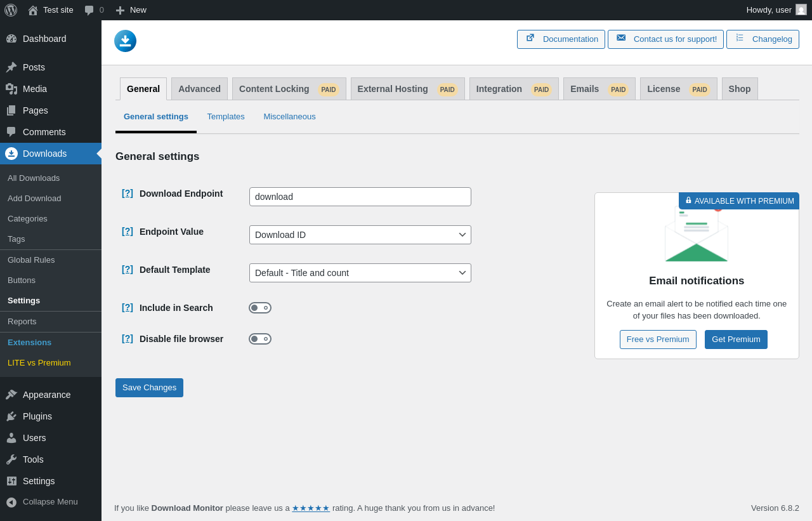Viewport: 812px width, 521px height.
Task: Click the Available with Premium badge
Action: [739, 201]
